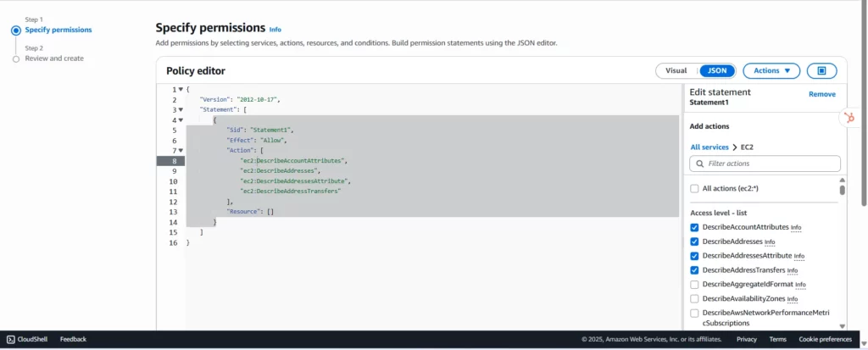Click the editor layout toggle icon

(821, 71)
